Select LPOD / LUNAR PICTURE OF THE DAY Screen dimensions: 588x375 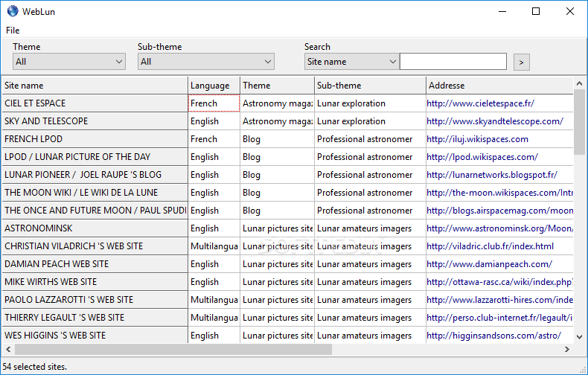[95, 157]
